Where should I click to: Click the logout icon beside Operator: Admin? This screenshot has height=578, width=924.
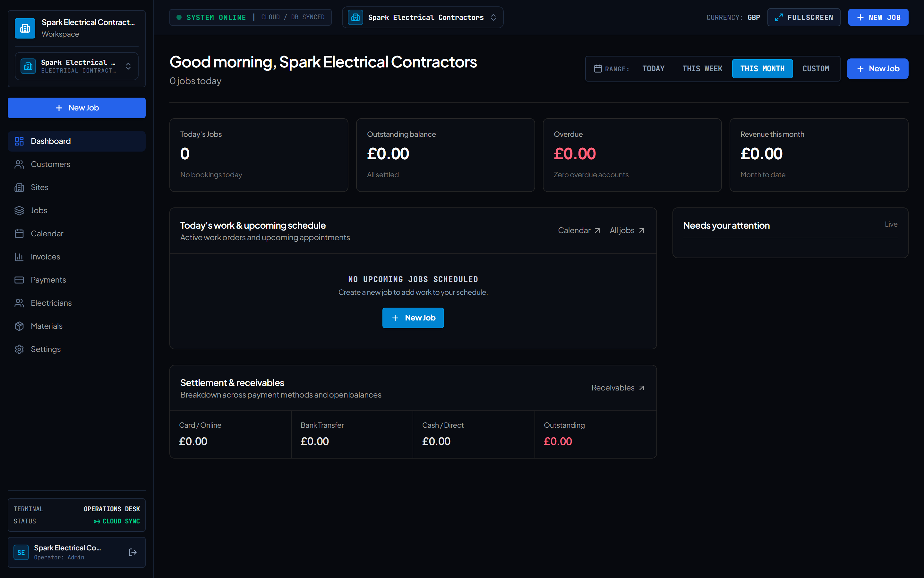[x=133, y=552]
